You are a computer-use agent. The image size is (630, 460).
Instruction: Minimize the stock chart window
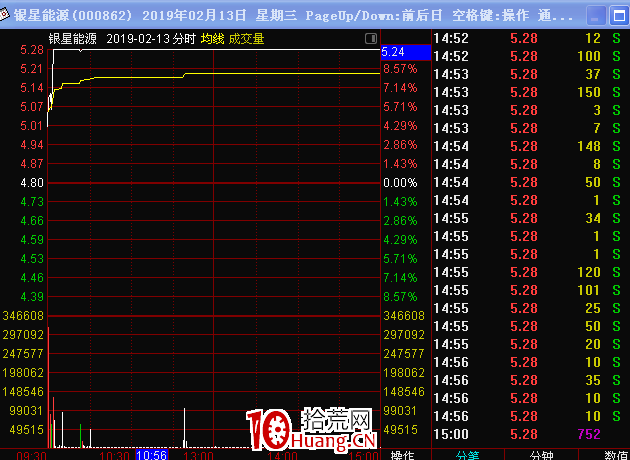pyautogui.click(x=596, y=16)
